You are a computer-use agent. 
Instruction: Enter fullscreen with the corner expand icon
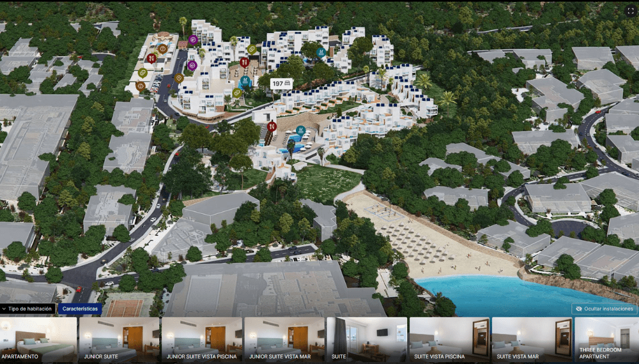[x=631, y=11]
